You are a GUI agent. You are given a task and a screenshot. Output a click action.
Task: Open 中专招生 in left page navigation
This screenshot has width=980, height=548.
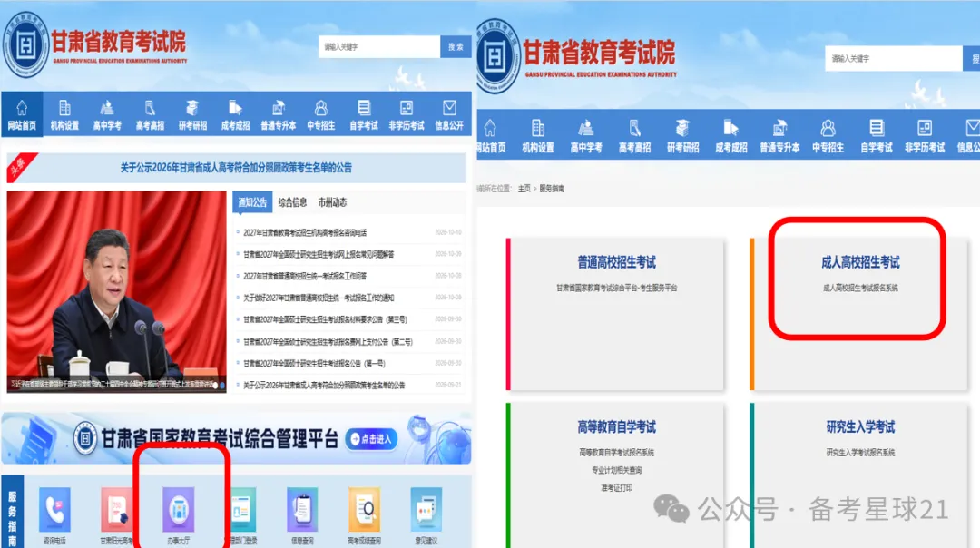(320, 115)
